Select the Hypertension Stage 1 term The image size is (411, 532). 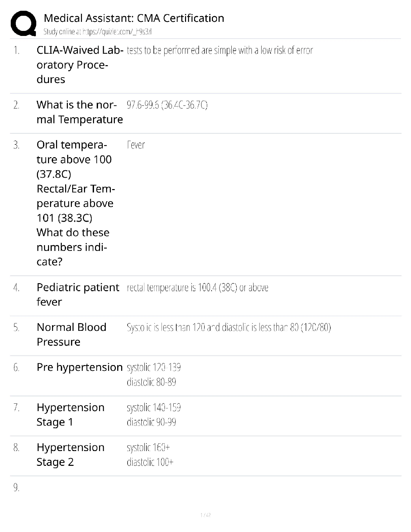tap(71, 414)
